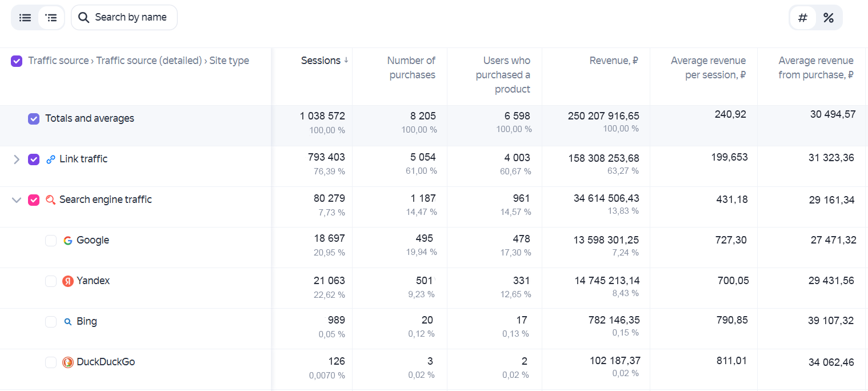868x391 pixels.
Task: Uncheck Totals and averages checkbox
Action: [34, 119]
